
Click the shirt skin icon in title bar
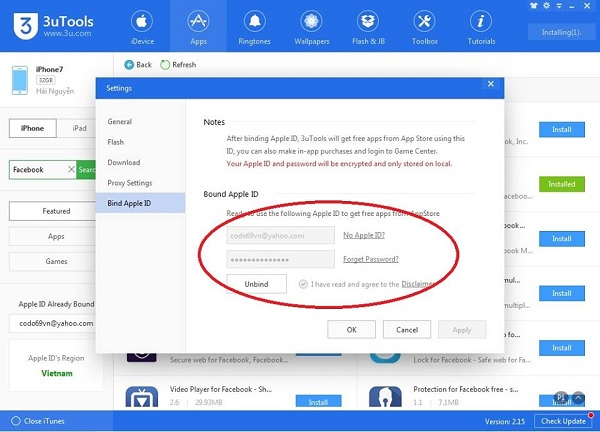(x=534, y=6)
